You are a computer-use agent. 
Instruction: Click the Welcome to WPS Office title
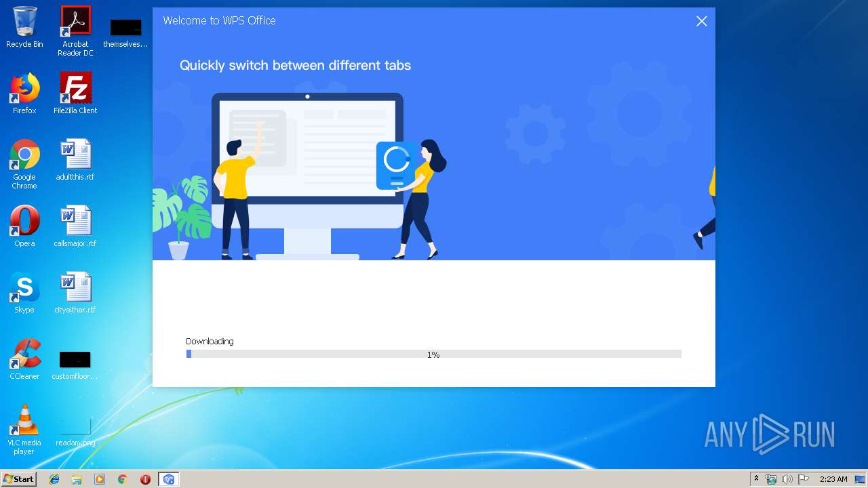point(219,20)
